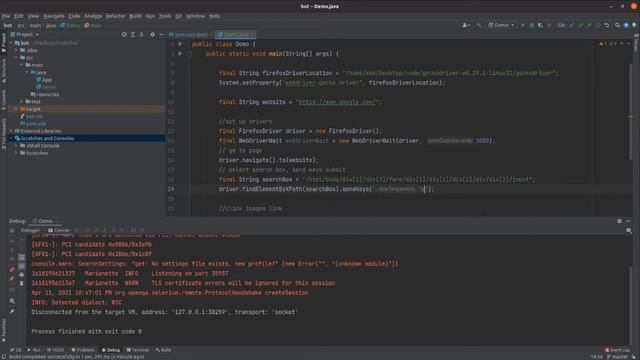The image size is (640, 360).
Task: Switch to the Console sub-tab
Action: click(x=59, y=230)
